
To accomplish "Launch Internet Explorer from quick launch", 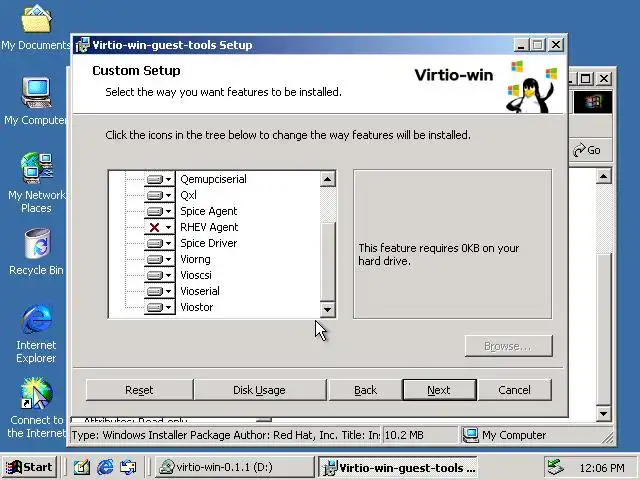I will 105,467.
